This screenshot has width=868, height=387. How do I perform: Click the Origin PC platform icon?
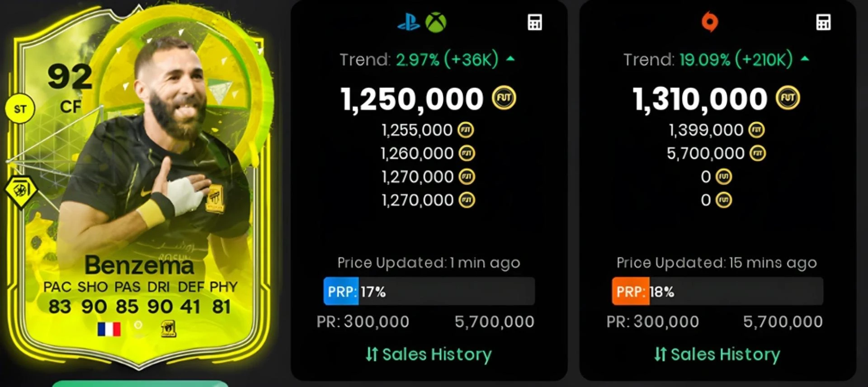coord(710,22)
